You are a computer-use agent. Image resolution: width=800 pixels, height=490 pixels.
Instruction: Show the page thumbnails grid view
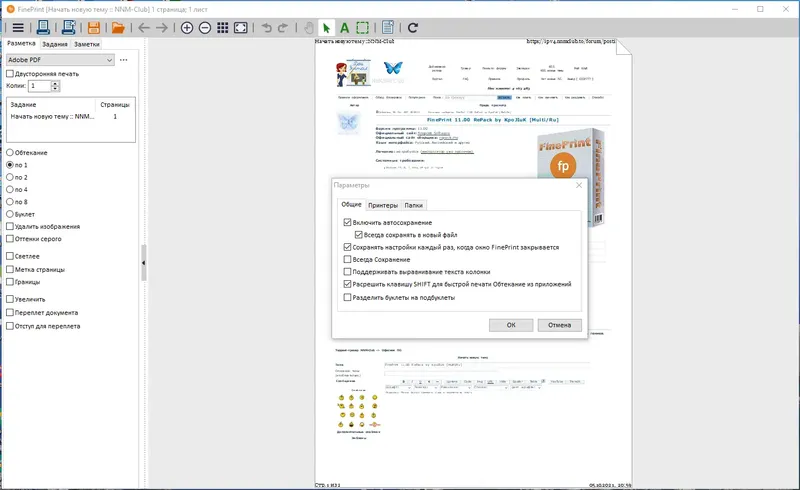tap(222, 28)
